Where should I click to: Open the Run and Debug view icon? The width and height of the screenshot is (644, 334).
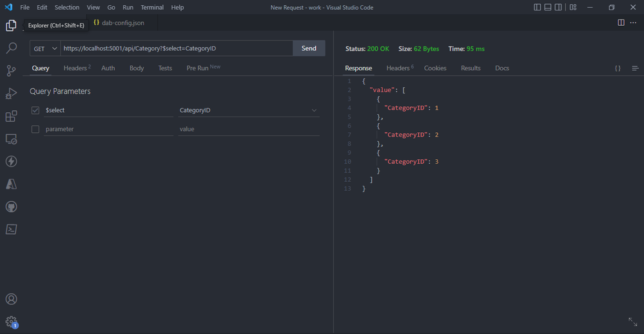(11, 93)
